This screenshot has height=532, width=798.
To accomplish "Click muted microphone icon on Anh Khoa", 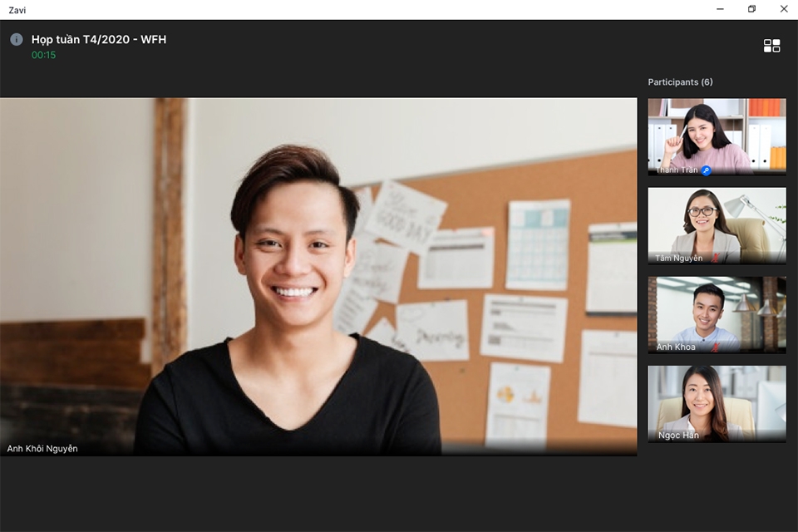I will pos(715,347).
